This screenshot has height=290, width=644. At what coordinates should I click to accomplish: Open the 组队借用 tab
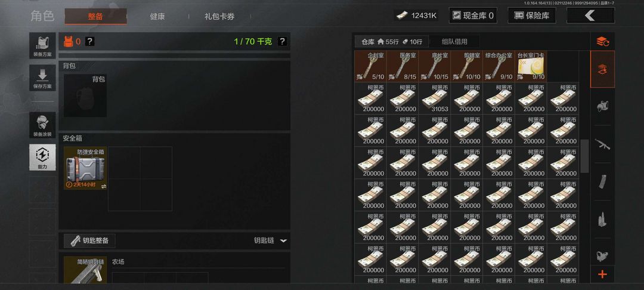pyautogui.click(x=454, y=42)
